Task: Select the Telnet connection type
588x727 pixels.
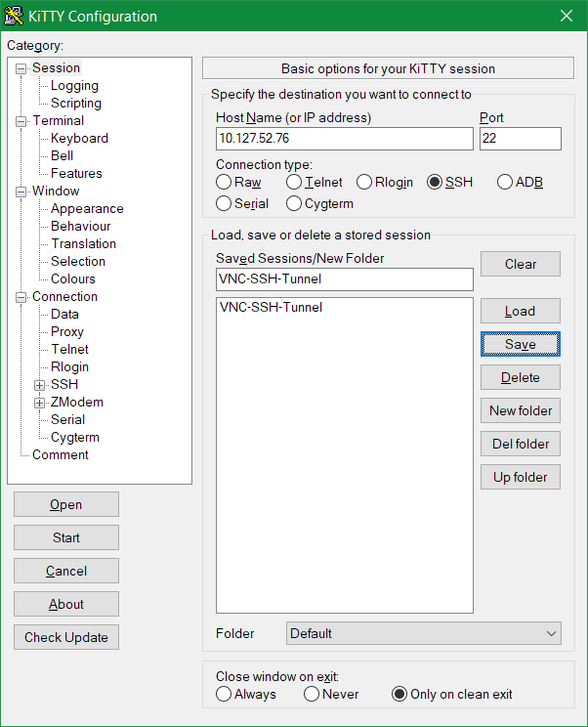Action: point(294,183)
